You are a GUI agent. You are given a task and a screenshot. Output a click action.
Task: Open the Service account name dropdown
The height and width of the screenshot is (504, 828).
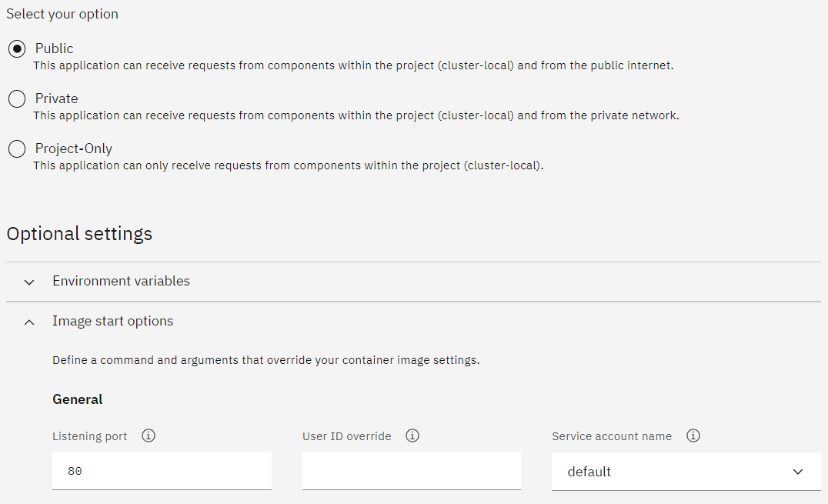[685, 471]
